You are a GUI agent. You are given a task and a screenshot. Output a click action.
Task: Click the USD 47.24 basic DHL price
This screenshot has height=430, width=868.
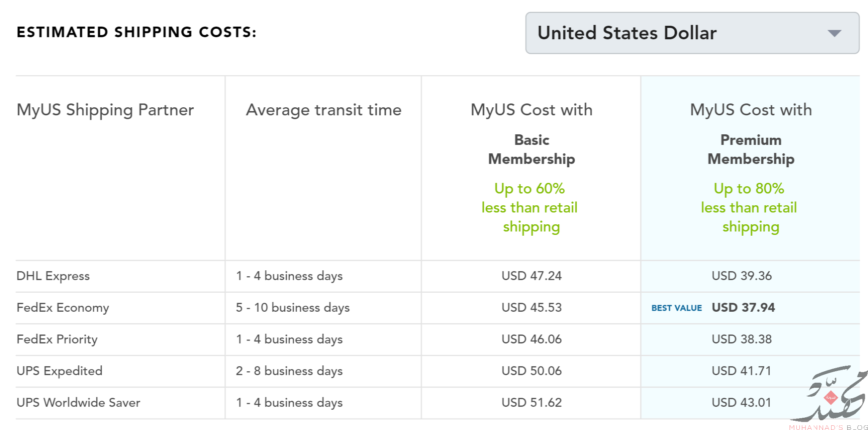[531, 276]
